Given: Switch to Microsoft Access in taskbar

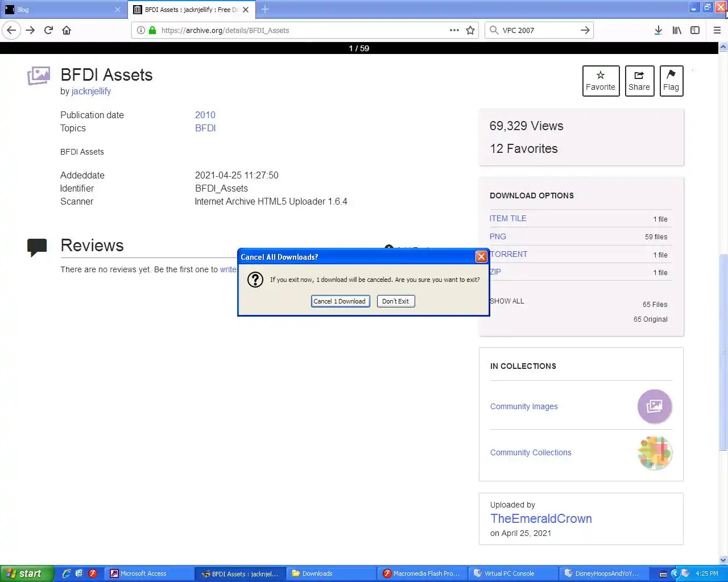Looking at the screenshot, I should 149,573.
